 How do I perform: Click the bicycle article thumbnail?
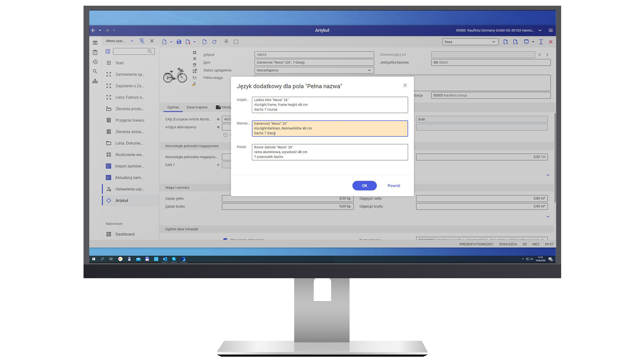[175, 75]
